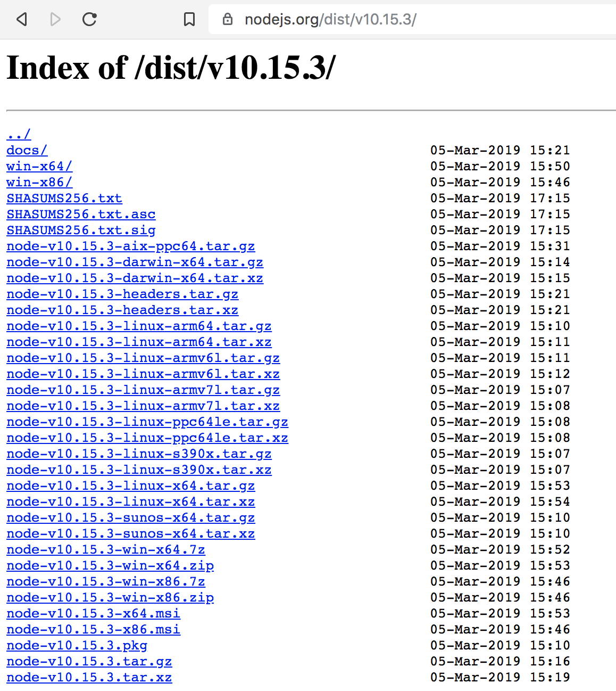This screenshot has height=691, width=616.
Task: Download node-v10.15.3-linux-s390x.tar.gz
Action: 139,454
